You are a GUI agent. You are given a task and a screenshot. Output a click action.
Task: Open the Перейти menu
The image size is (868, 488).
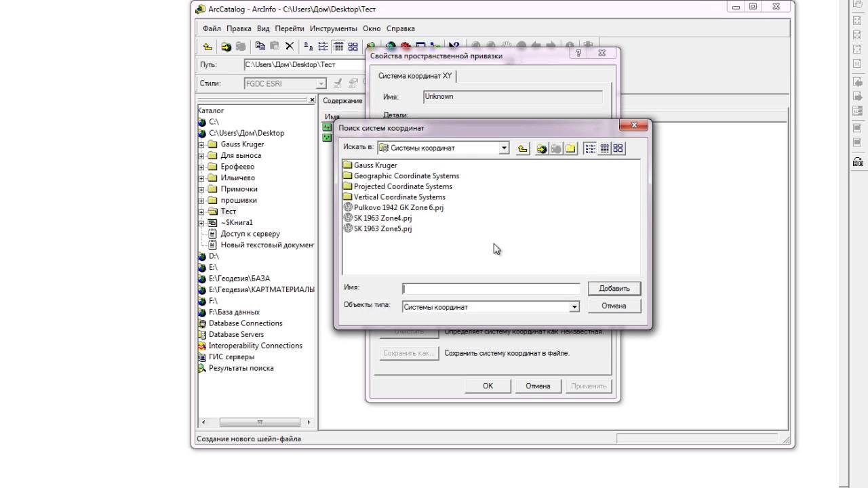point(290,28)
